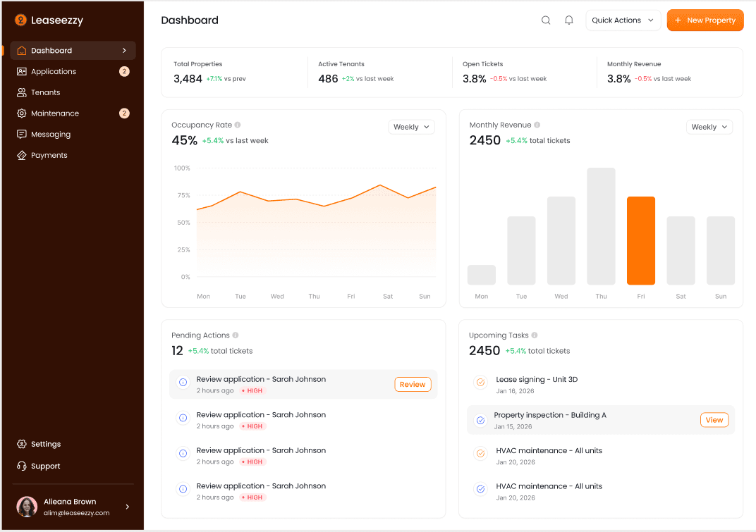The width and height of the screenshot is (756, 532).
Task: Click the info icon beside Monthly Revenue
Action: 537,125
